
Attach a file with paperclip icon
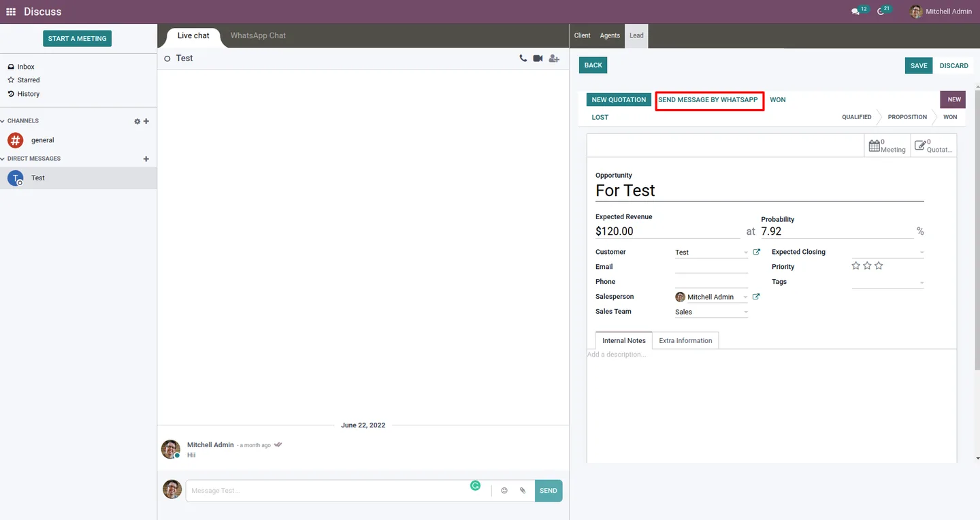523,491
